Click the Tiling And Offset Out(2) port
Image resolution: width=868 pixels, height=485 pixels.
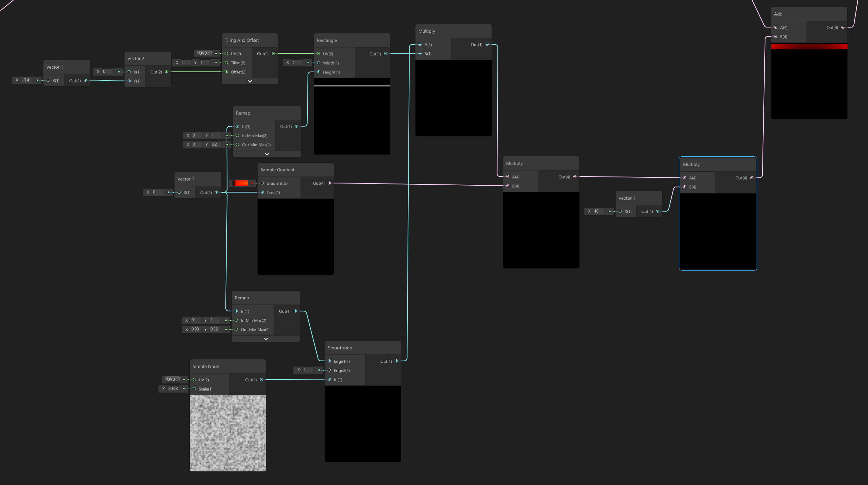273,54
